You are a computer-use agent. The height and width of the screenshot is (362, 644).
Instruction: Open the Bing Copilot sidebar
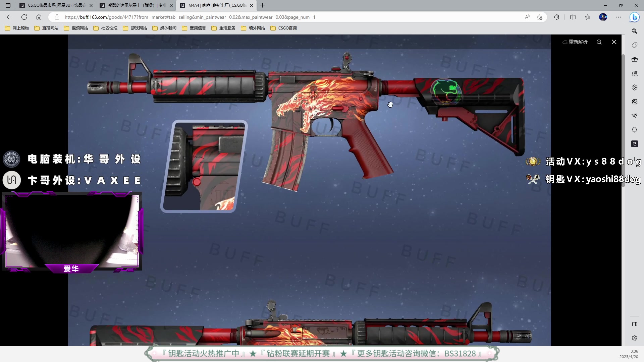(634, 17)
